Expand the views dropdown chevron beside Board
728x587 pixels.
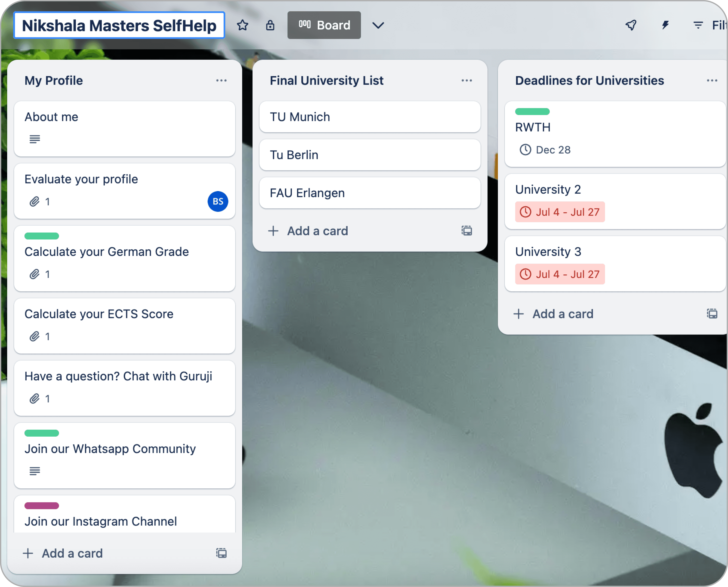tap(378, 25)
